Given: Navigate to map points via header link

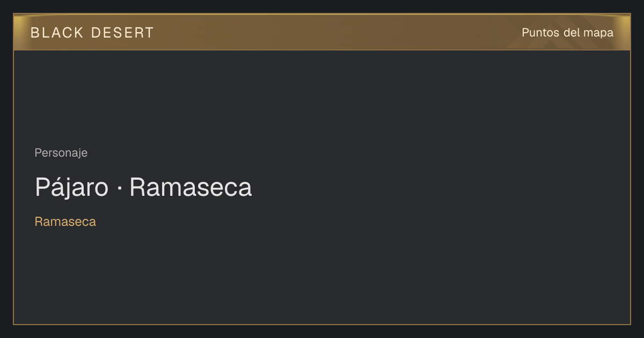Looking at the screenshot, I should pos(567,33).
